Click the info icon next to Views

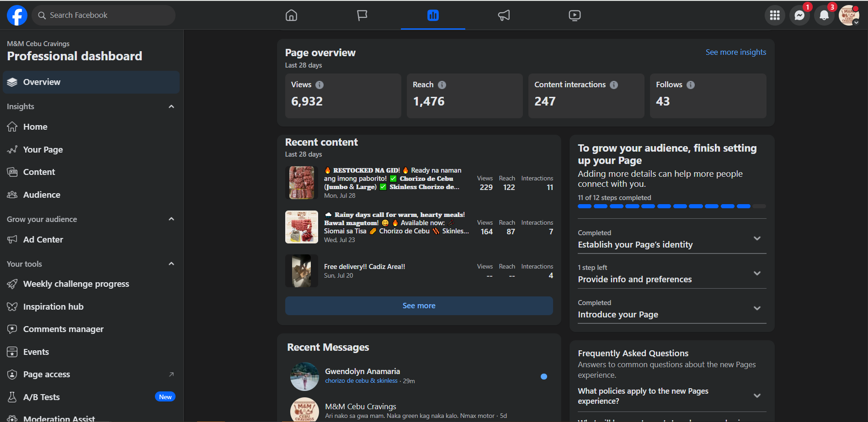click(x=320, y=85)
